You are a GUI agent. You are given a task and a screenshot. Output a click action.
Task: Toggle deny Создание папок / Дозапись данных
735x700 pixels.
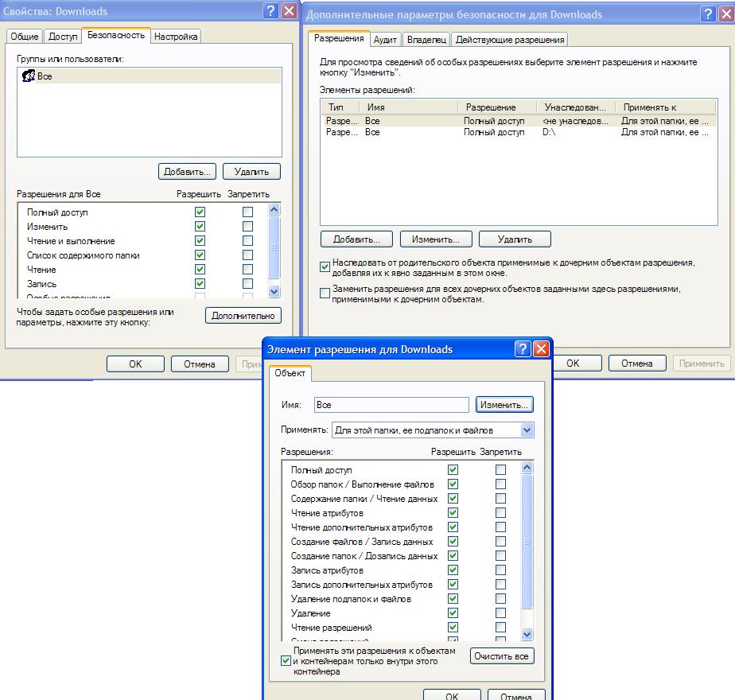(x=500, y=555)
